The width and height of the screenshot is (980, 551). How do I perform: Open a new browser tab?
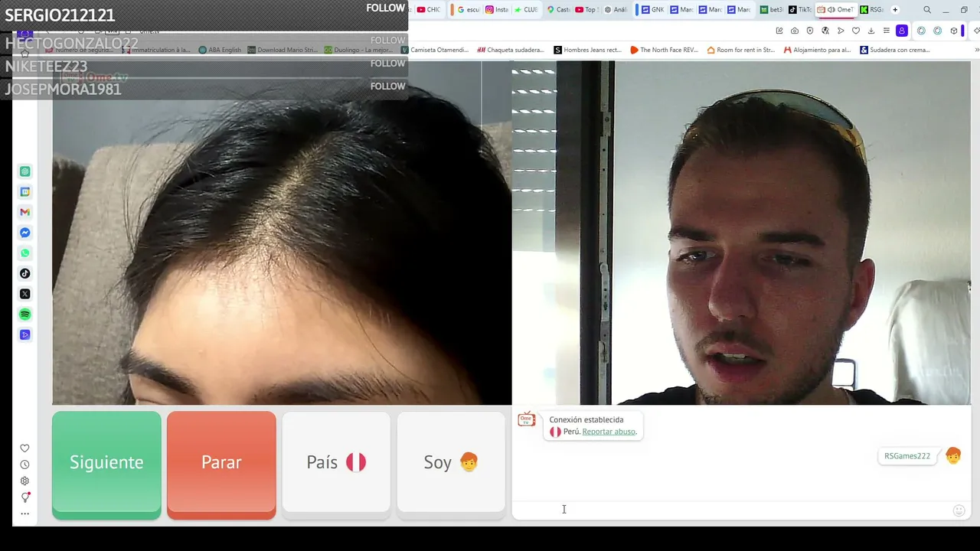coord(895,10)
